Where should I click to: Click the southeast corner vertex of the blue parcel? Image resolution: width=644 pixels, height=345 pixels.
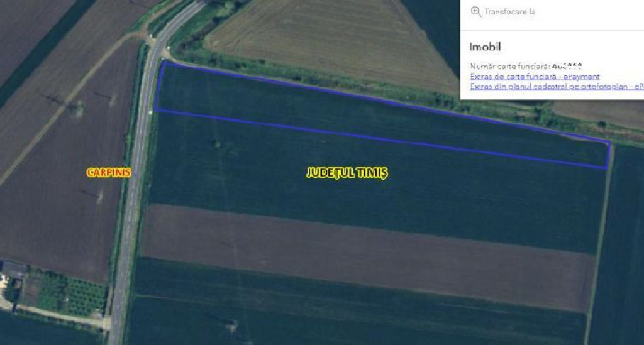(x=607, y=168)
